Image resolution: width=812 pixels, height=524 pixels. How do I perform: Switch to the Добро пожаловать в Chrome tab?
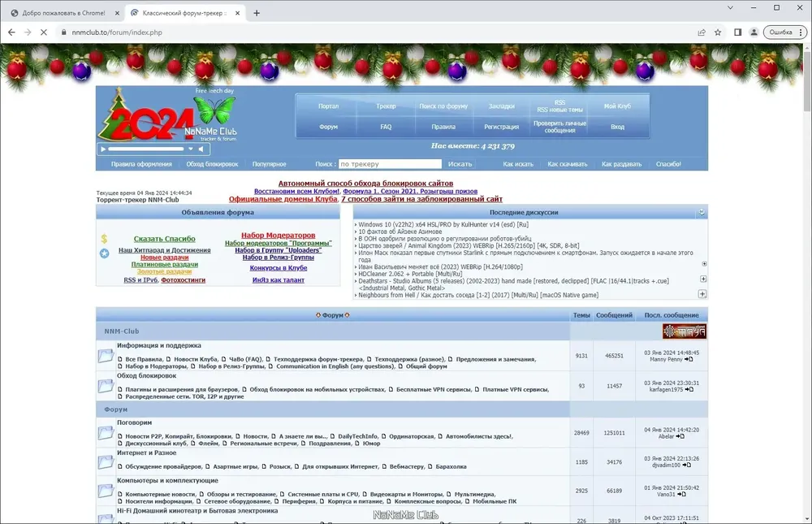tap(63, 13)
